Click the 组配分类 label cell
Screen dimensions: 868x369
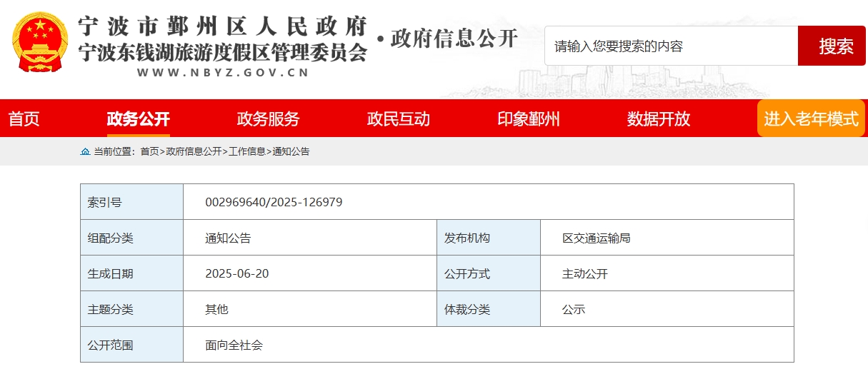coord(131,238)
